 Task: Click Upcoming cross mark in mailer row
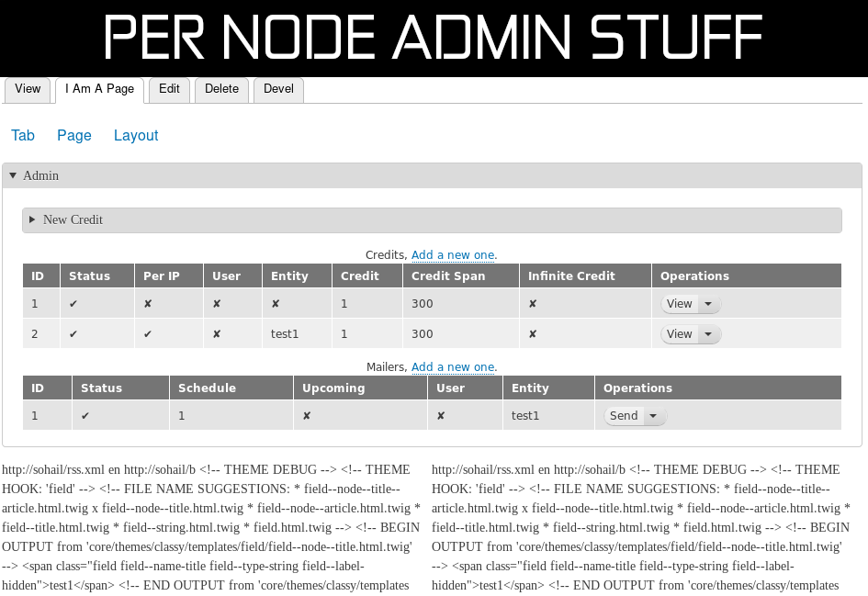click(306, 416)
